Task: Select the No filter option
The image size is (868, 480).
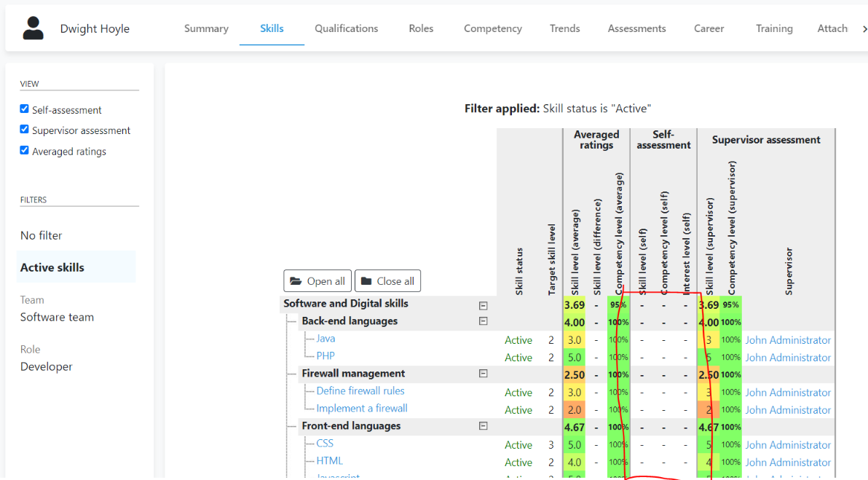Action: point(42,235)
